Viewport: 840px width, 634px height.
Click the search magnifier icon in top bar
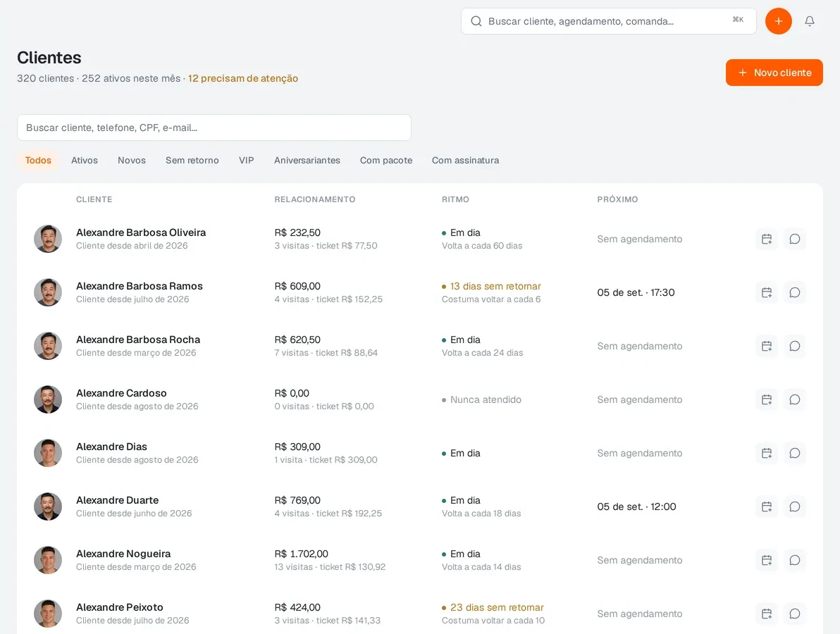pyautogui.click(x=476, y=21)
